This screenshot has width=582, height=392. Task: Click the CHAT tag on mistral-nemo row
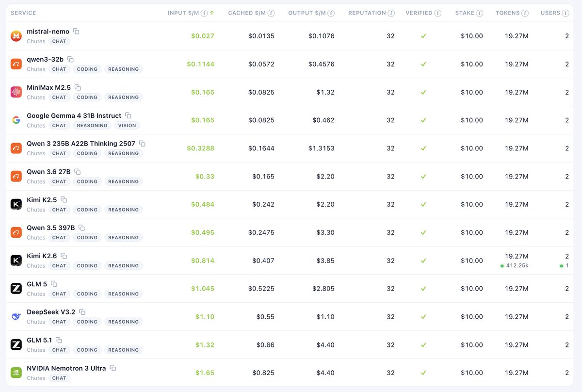click(x=59, y=41)
